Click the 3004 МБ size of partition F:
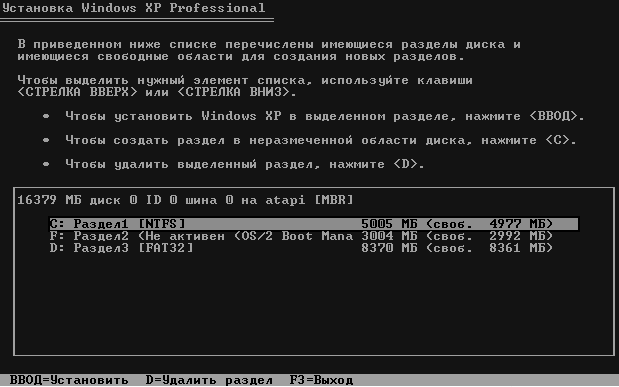Viewport: 619px width, 387px height. (389, 236)
